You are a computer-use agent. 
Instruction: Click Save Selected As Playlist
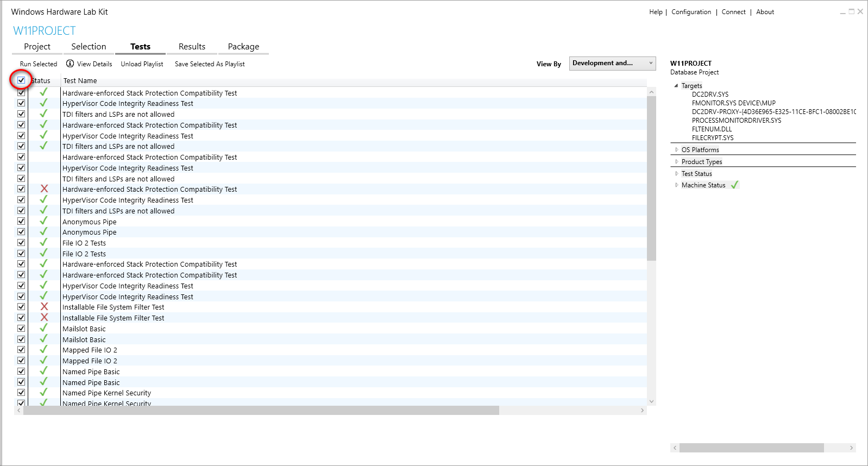tap(210, 64)
